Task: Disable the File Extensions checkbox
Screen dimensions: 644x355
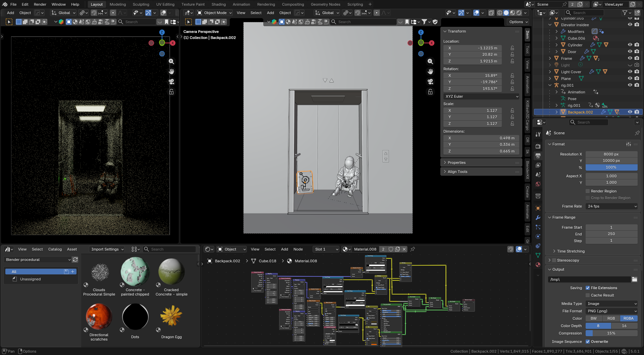Action: (x=588, y=288)
